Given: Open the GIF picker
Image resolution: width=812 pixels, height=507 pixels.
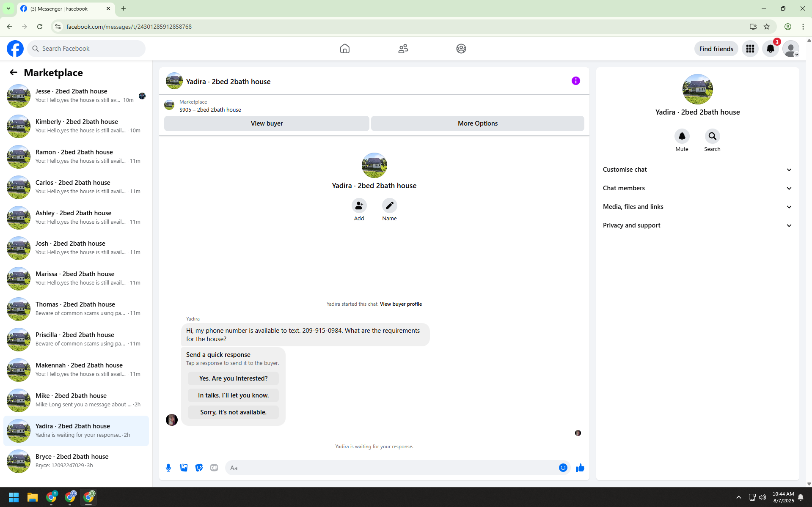Looking at the screenshot, I should (214, 468).
